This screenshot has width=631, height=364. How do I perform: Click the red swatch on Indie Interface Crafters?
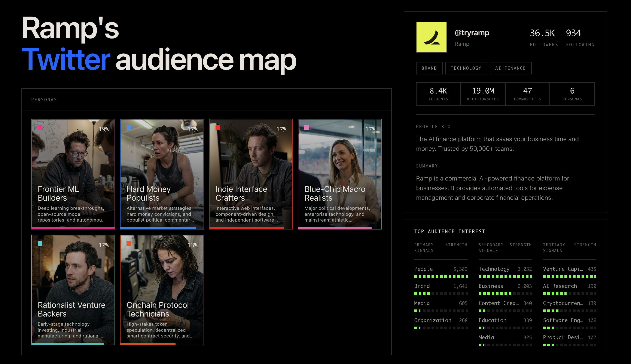(x=218, y=127)
